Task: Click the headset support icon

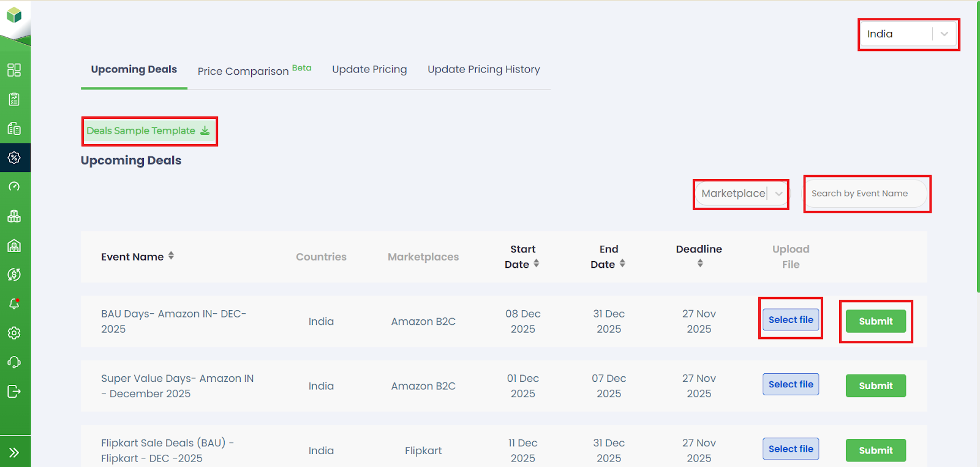Action: (x=14, y=362)
